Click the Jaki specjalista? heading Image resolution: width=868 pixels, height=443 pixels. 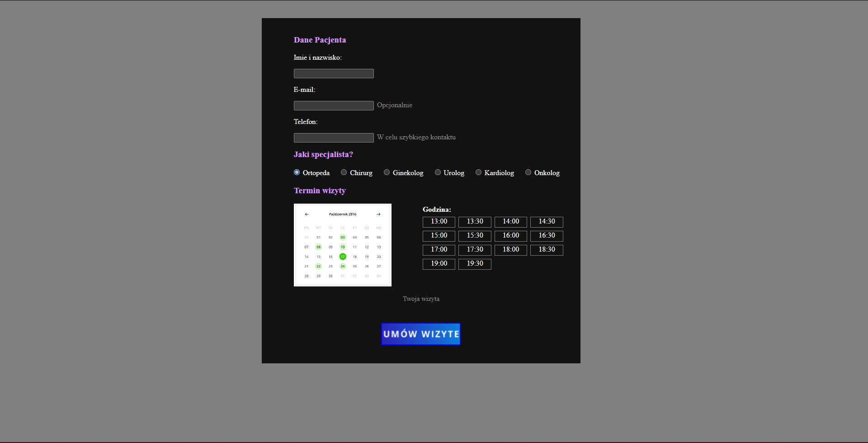(323, 154)
